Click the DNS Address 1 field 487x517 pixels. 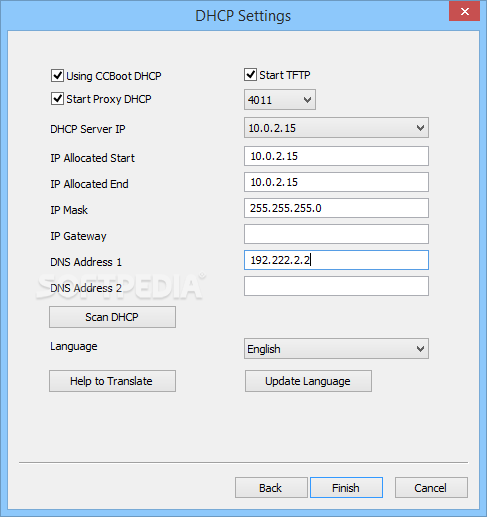point(336,260)
